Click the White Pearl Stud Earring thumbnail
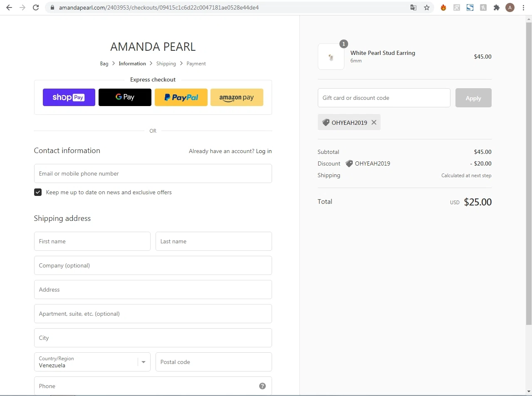This screenshot has height=396, width=532. [331, 57]
